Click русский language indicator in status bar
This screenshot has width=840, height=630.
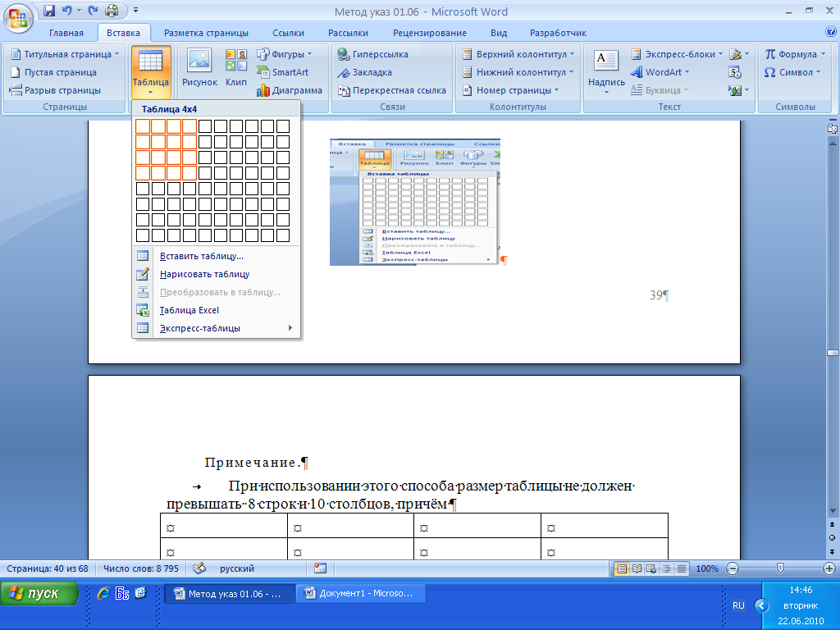pyautogui.click(x=237, y=568)
